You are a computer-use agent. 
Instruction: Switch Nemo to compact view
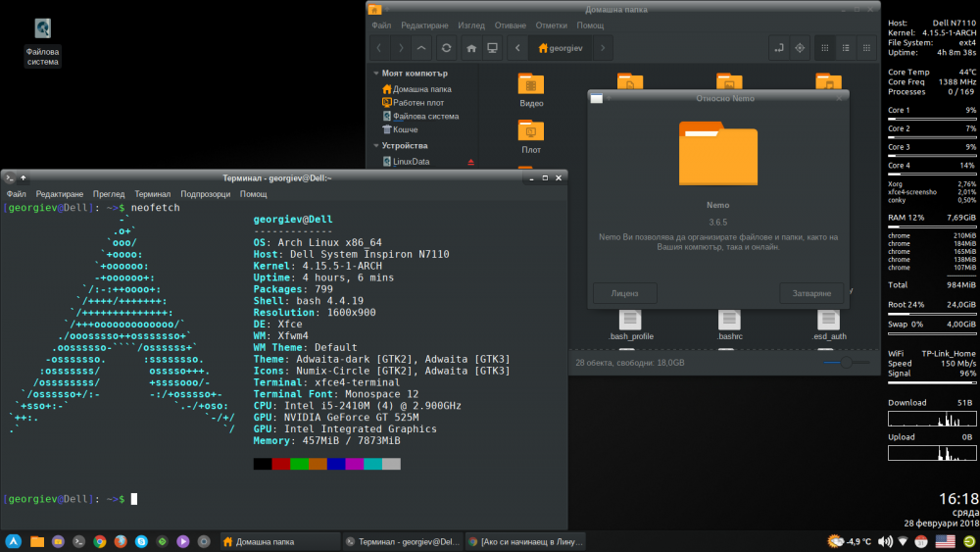click(x=866, y=48)
